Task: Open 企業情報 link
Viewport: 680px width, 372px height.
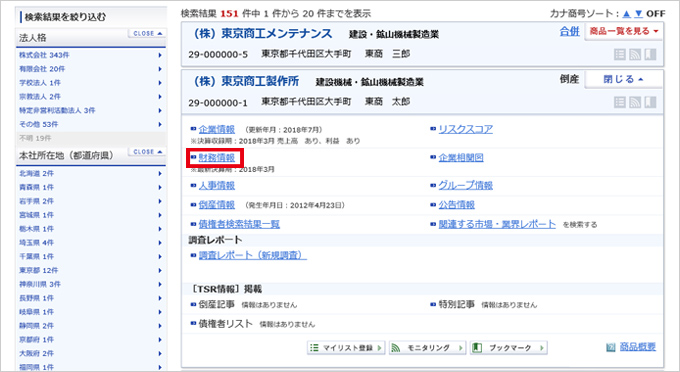Action: (x=216, y=129)
